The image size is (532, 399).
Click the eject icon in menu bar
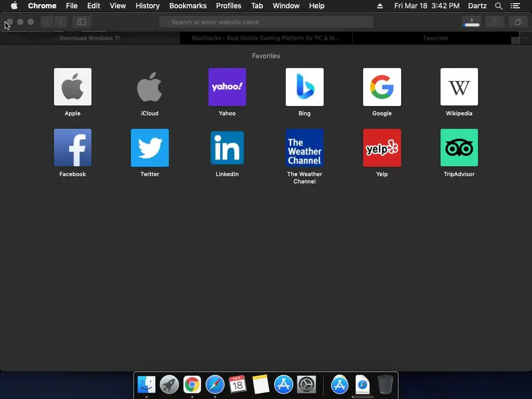(x=380, y=6)
